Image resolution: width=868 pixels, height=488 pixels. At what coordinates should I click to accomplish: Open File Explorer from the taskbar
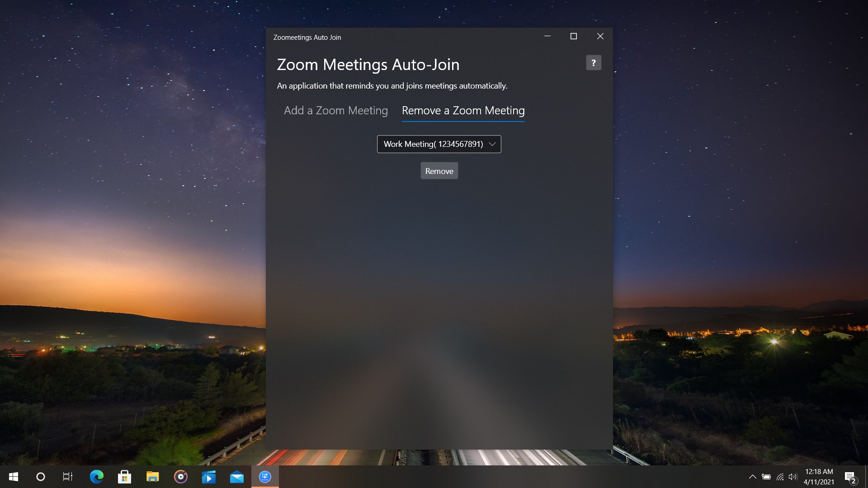[152, 477]
